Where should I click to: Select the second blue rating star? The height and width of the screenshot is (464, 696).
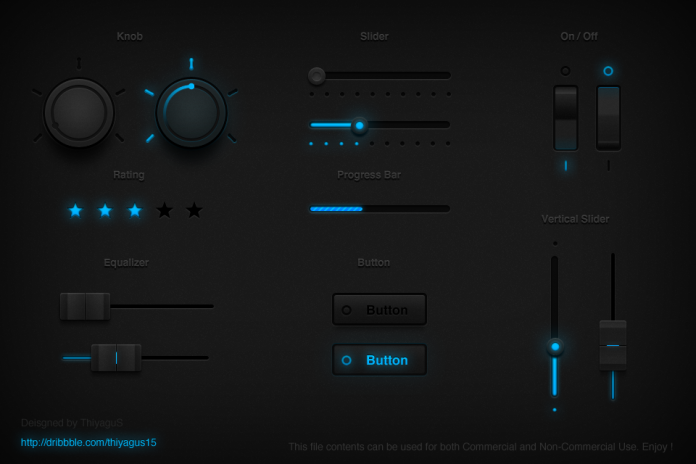point(105,210)
